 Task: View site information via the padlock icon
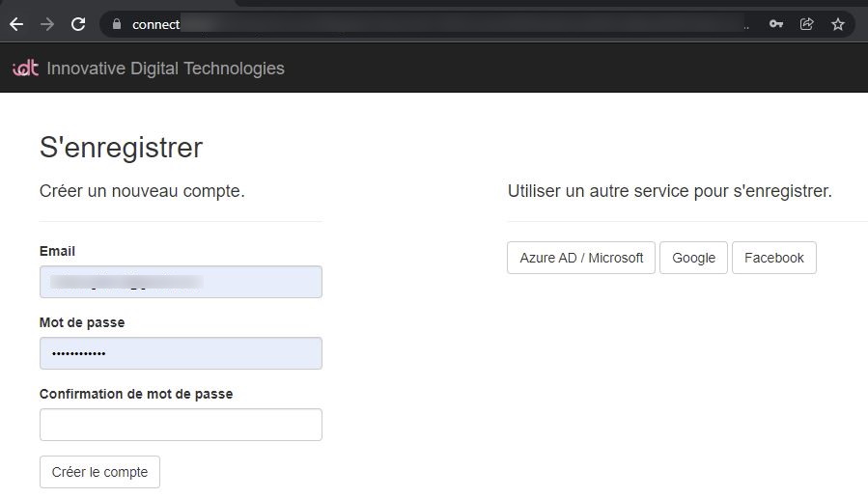coord(116,24)
